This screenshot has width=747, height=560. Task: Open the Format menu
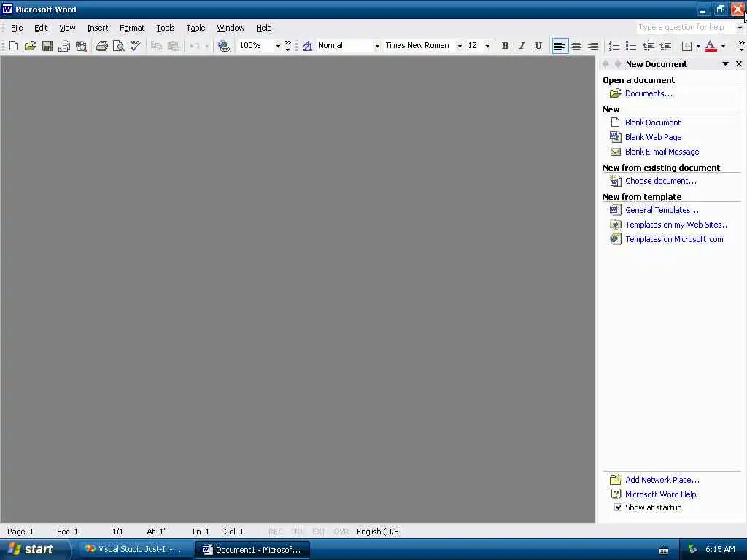click(132, 28)
